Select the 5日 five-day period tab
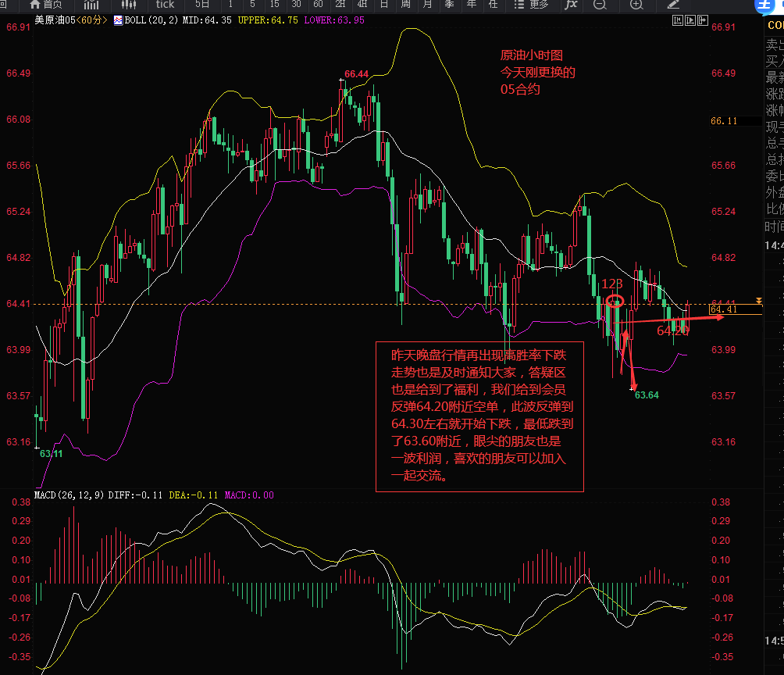Image resolution: width=784 pixels, height=675 pixels. click(202, 5)
